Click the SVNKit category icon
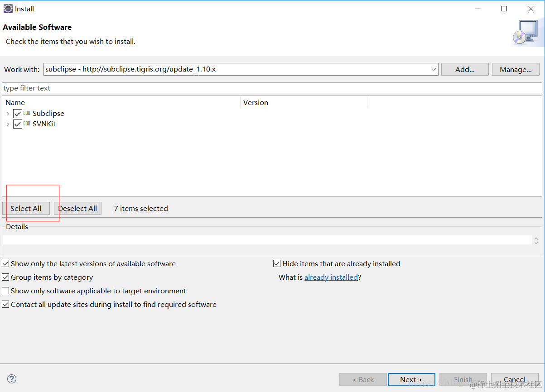Screen dimensions: 545x392 pyautogui.click(x=27, y=124)
